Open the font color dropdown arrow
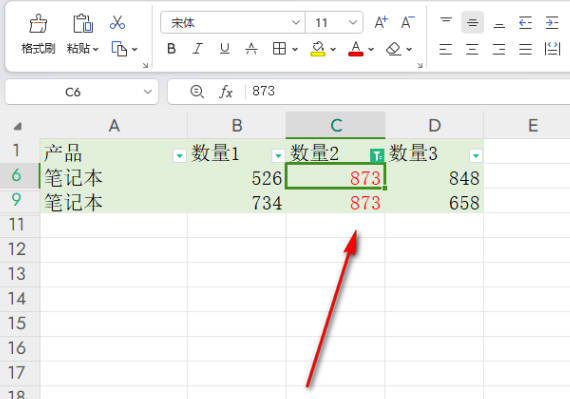This screenshot has width=570, height=399. coord(371,49)
